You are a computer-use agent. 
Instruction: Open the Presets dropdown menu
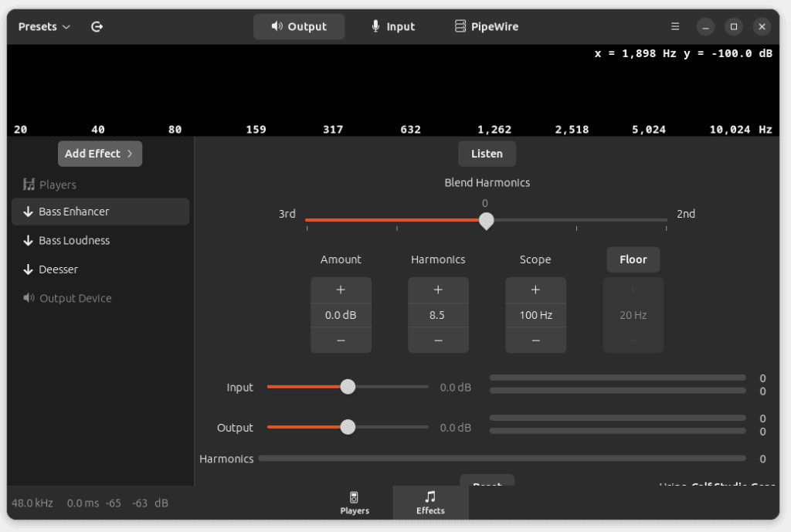coord(44,27)
